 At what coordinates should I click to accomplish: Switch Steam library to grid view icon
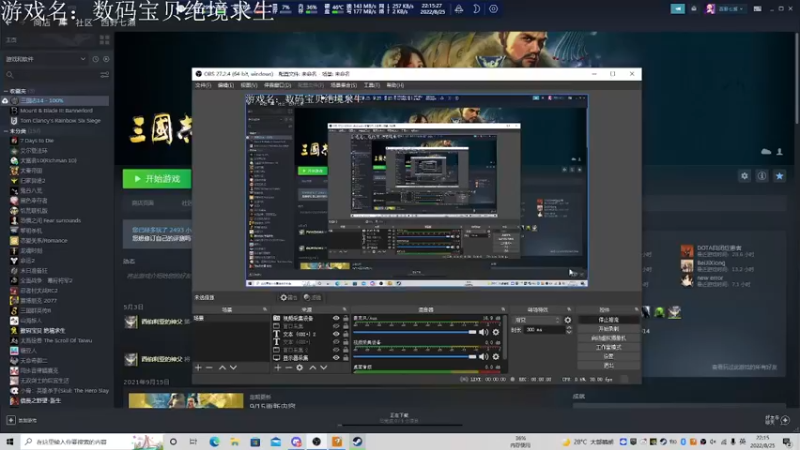point(105,40)
